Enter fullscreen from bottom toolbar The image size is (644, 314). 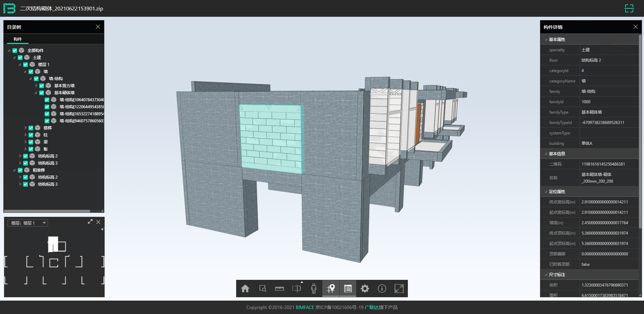point(399,289)
